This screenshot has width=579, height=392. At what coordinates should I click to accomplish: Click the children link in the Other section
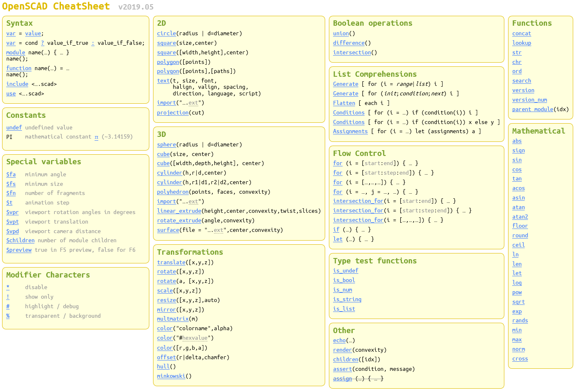point(345,360)
